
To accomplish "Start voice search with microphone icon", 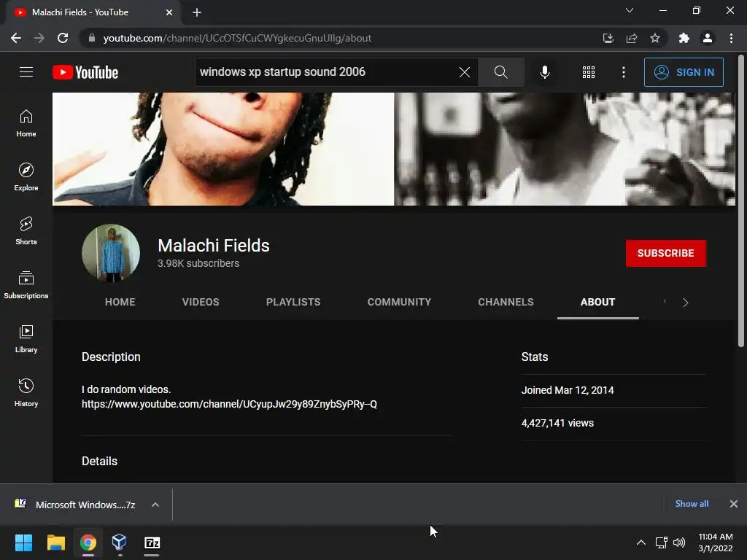I will click(x=544, y=72).
